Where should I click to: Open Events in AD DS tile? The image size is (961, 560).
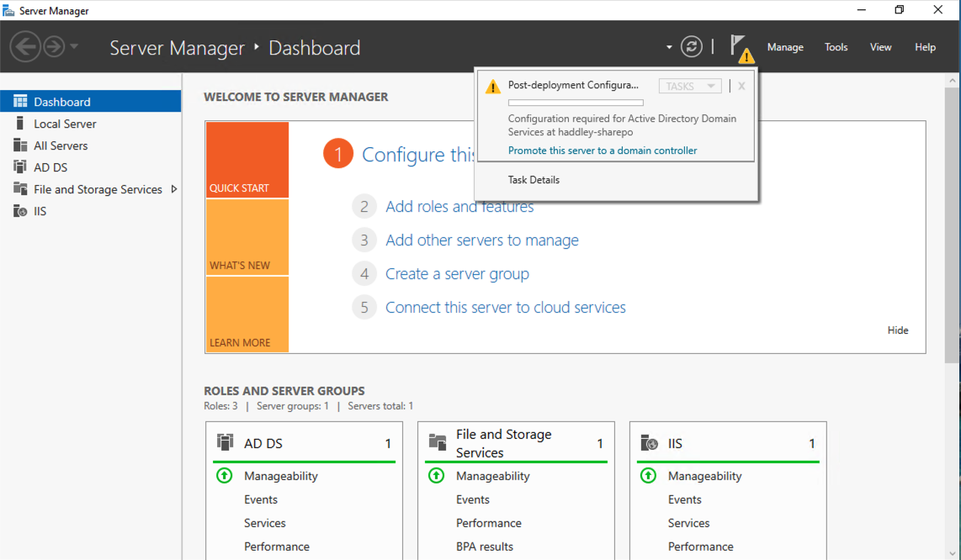pyautogui.click(x=261, y=499)
